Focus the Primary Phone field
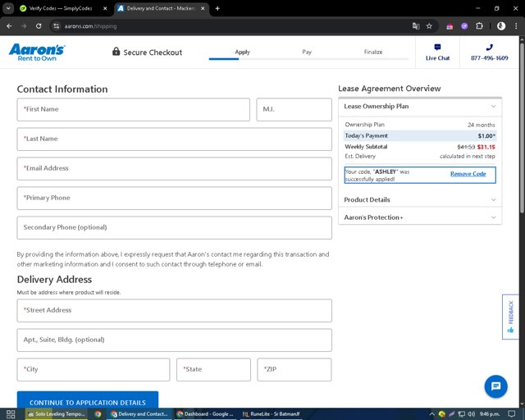Viewport: 525px width, 420px height. point(175,198)
